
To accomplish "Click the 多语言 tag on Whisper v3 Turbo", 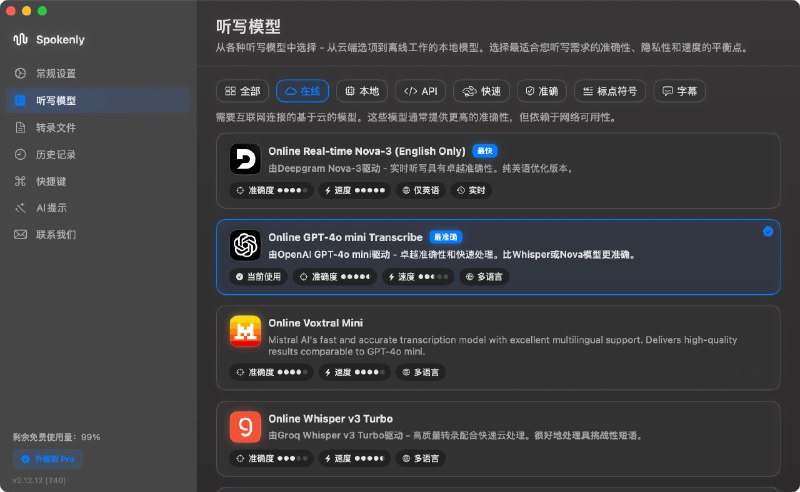I will 421,458.
